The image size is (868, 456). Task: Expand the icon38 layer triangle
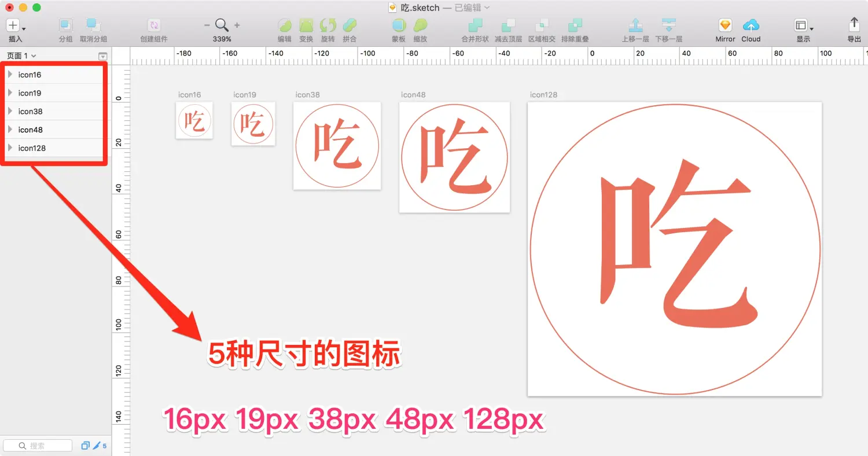pos(10,111)
